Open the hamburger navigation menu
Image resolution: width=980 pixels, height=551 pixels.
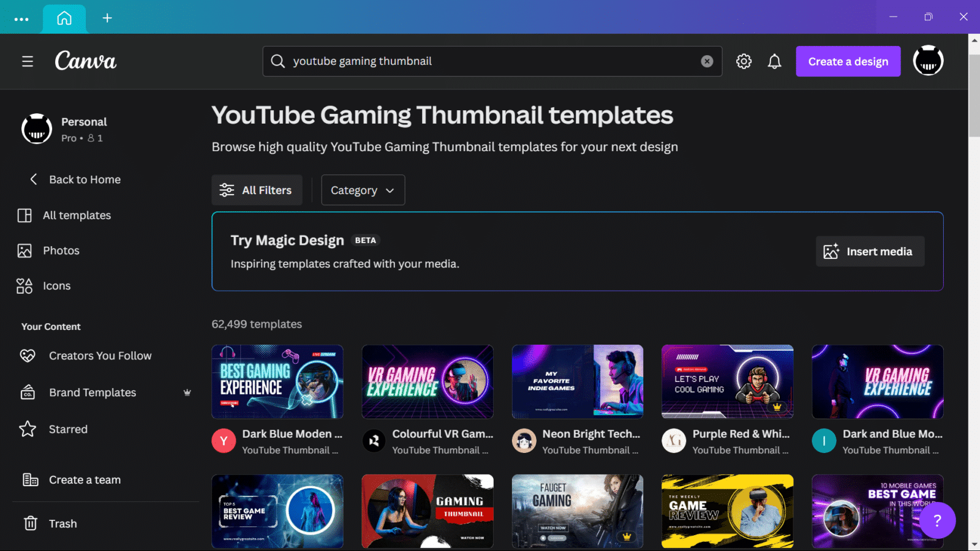(x=28, y=61)
